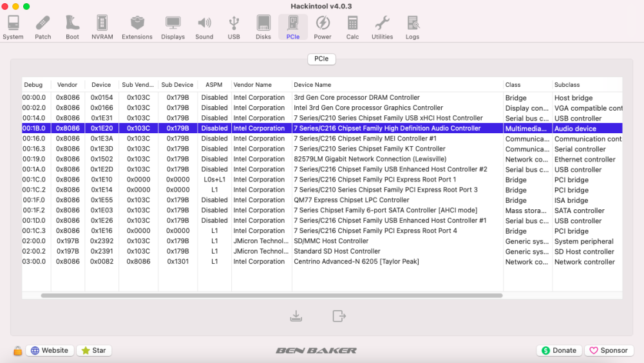Select the Standard SD Host Controller row
This screenshot has width=644, height=363.
(322, 252)
